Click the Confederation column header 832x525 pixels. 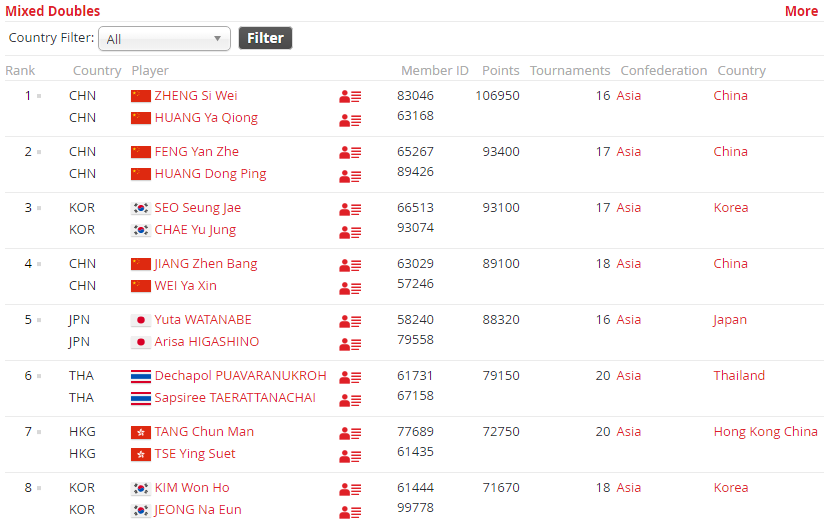[664, 71]
